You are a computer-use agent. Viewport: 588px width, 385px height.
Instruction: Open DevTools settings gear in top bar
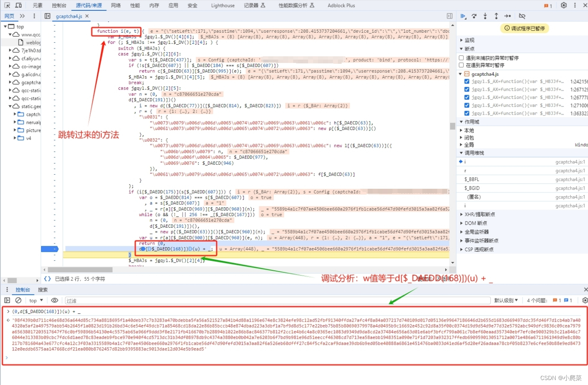tap(564, 5)
